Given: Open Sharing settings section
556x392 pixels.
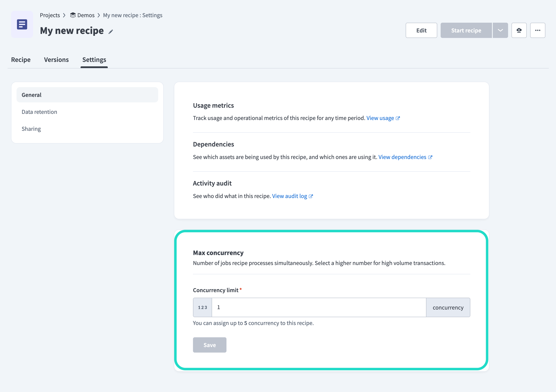Looking at the screenshot, I should pyautogui.click(x=87, y=128).
